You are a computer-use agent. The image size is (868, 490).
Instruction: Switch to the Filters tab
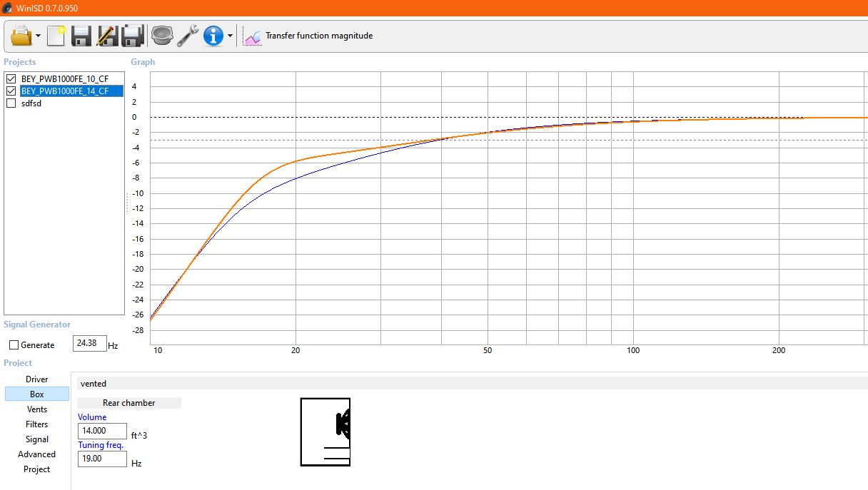(37, 424)
